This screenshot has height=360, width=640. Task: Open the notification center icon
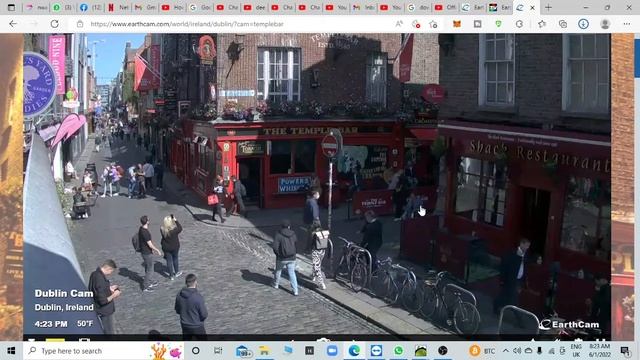tap(625, 351)
